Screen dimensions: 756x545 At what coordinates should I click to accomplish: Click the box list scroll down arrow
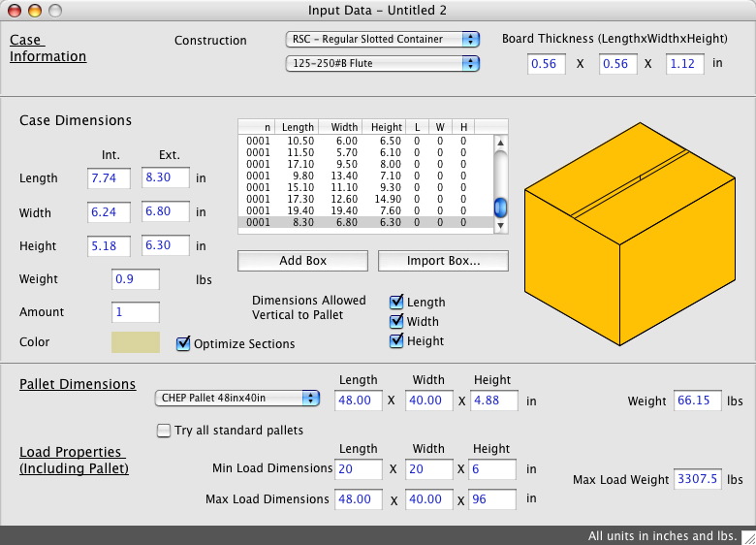[500, 225]
